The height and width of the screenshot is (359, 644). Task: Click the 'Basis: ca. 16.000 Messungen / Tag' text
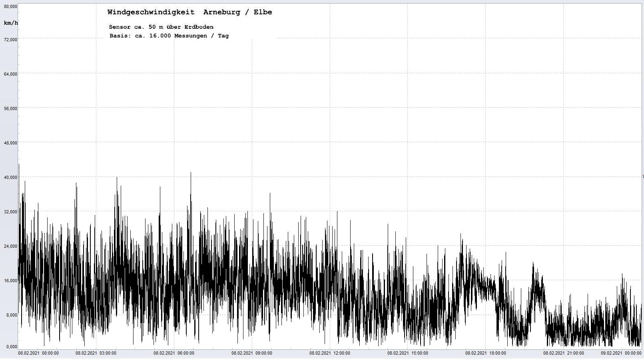(x=169, y=36)
